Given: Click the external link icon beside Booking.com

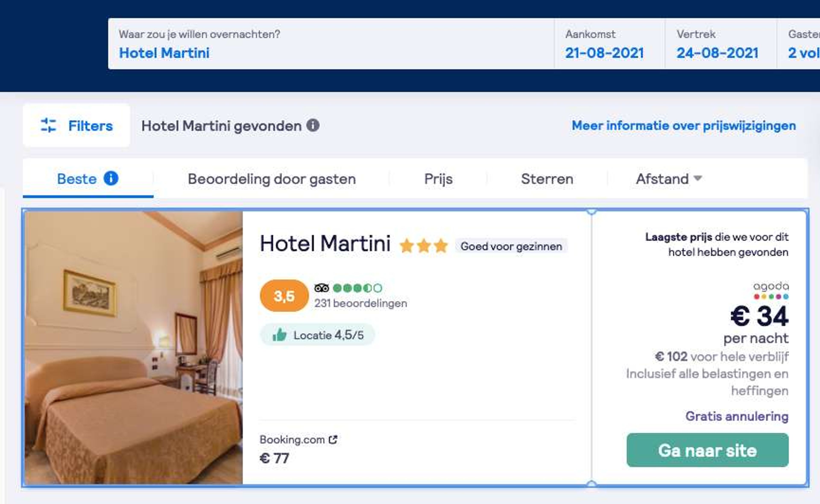Looking at the screenshot, I should (x=333, y=440).
